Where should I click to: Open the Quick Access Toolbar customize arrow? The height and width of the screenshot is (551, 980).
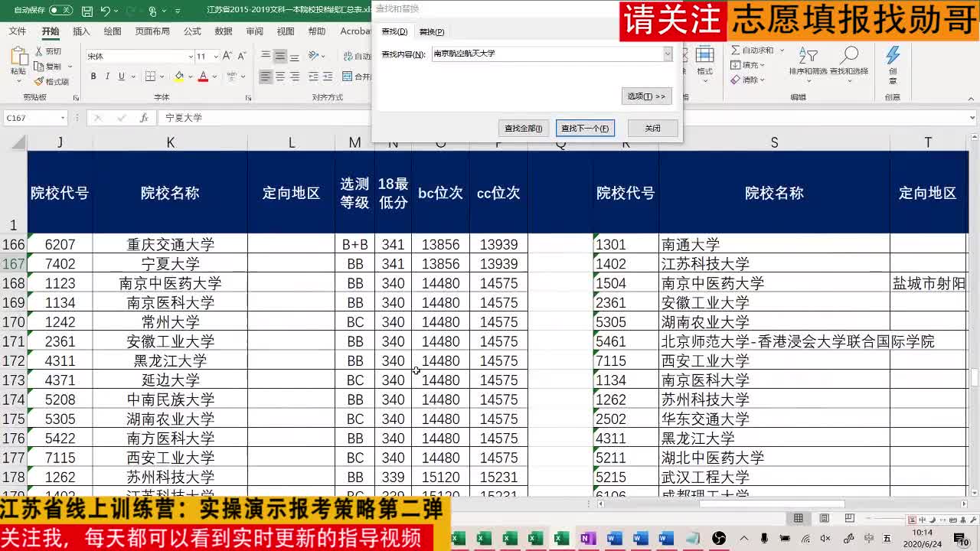point(178,11)
